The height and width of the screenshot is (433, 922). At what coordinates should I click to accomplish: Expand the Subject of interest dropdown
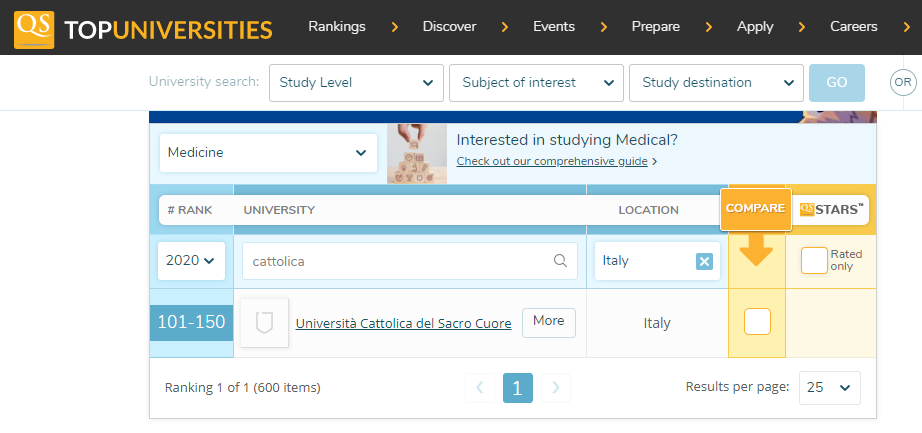[537, 83]
